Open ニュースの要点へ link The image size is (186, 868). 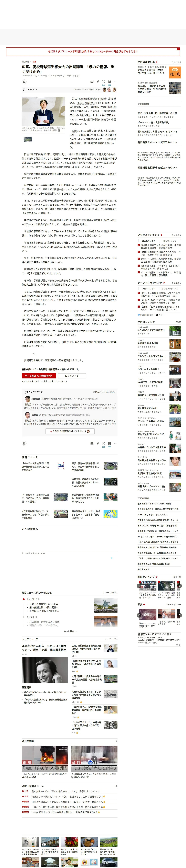click(110, 592)
